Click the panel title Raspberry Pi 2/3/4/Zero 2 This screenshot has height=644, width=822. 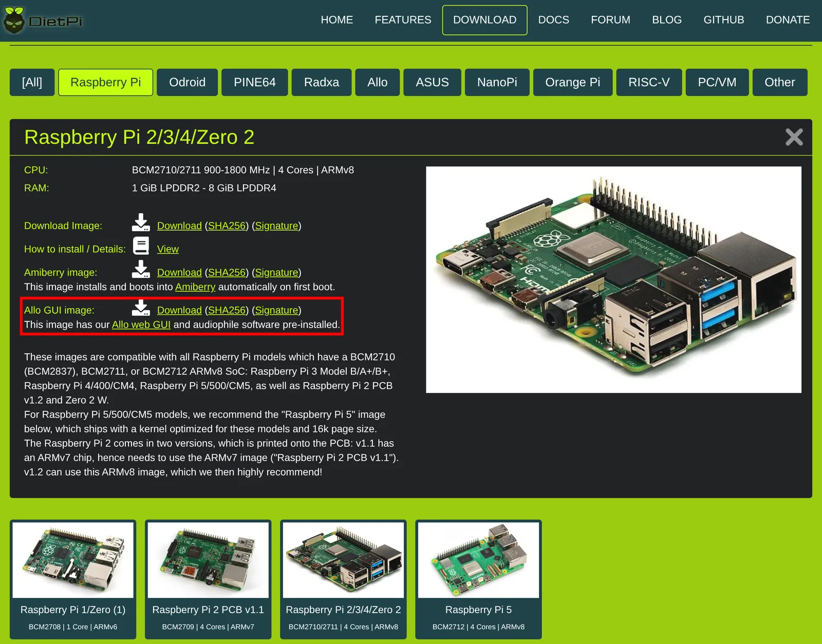click(x=139, y=137)
